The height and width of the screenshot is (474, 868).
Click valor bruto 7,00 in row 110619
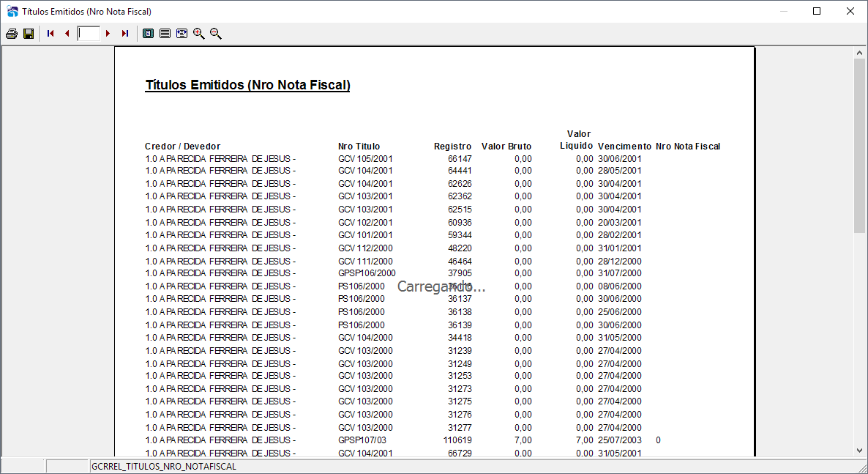[523, 440]
